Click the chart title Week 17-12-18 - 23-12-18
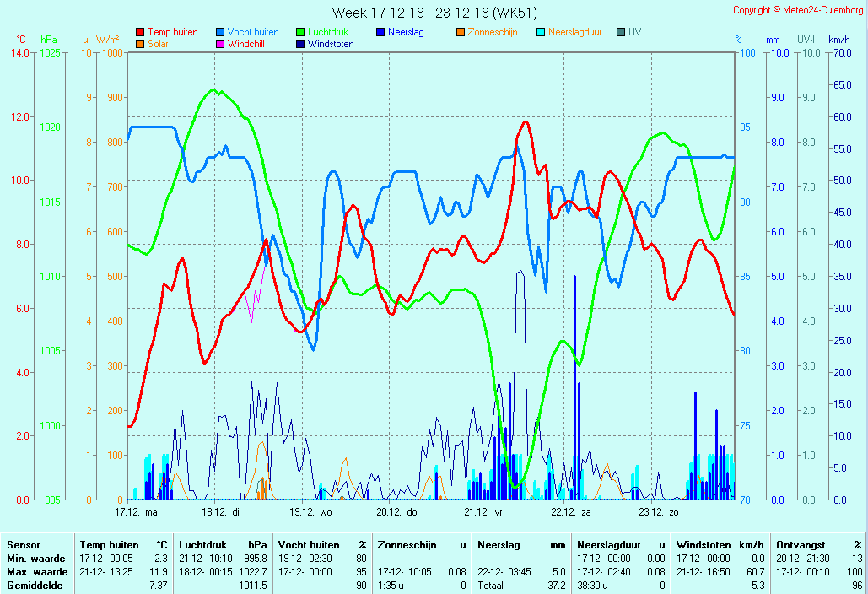 coord(434,13)
